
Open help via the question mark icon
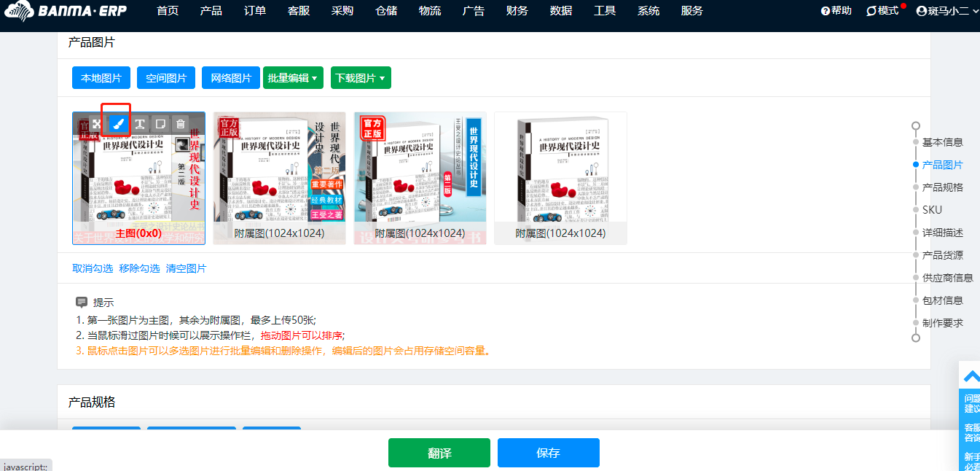[x=825, y=11]
